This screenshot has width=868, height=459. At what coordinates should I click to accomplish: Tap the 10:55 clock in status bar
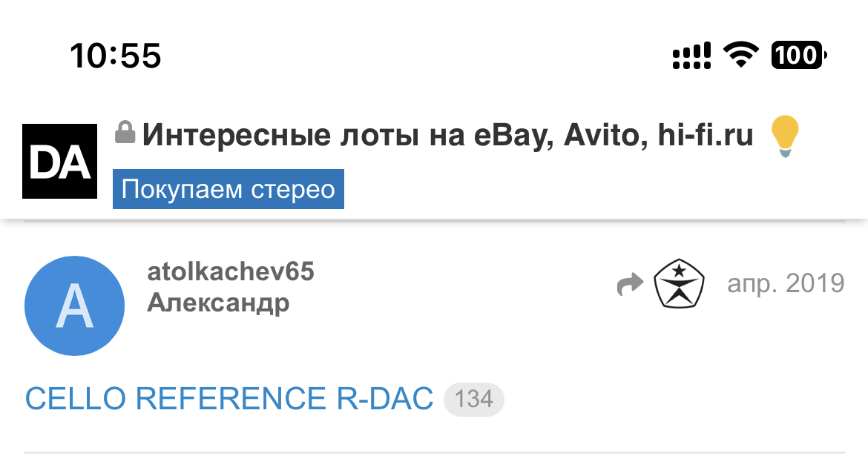(x=116, y=56)
